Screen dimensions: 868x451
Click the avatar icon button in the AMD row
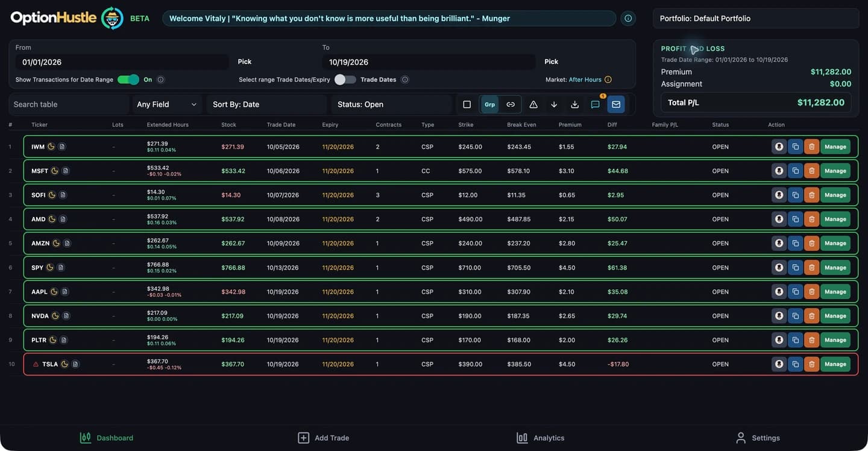point(779,219)
